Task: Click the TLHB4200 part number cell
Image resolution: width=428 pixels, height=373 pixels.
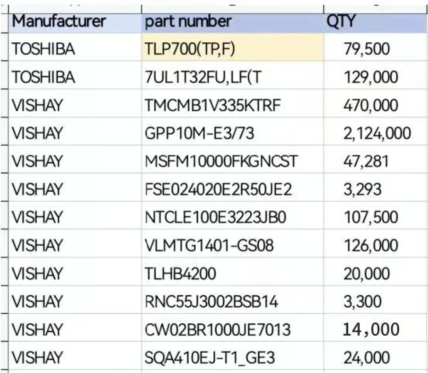Action: (x=232, y=272)
